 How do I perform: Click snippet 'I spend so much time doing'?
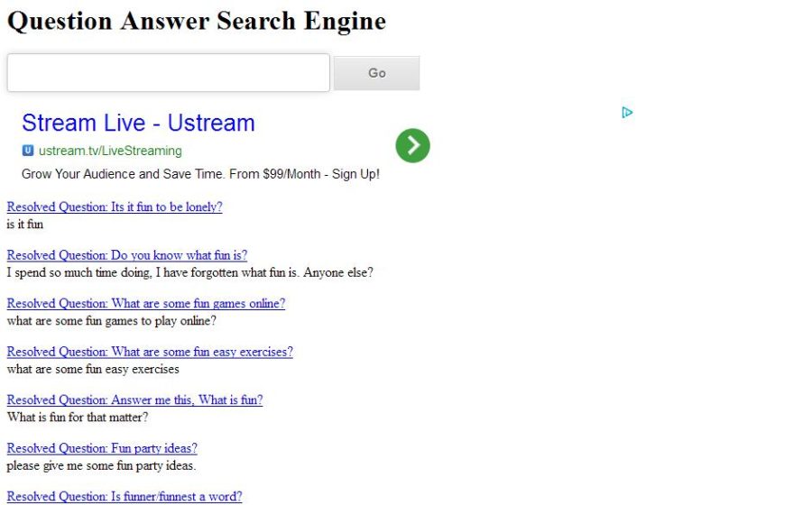tap(78, 272)
